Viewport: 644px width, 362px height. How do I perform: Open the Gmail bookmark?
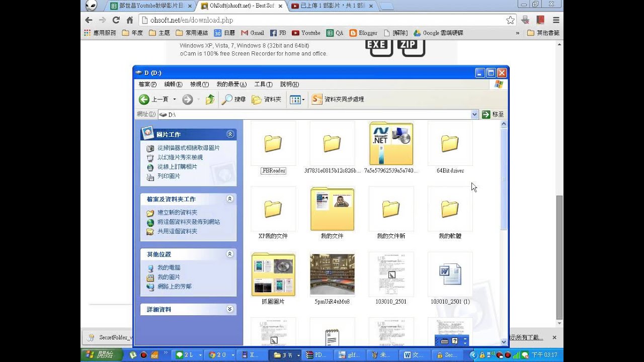(x=252, y=33)
